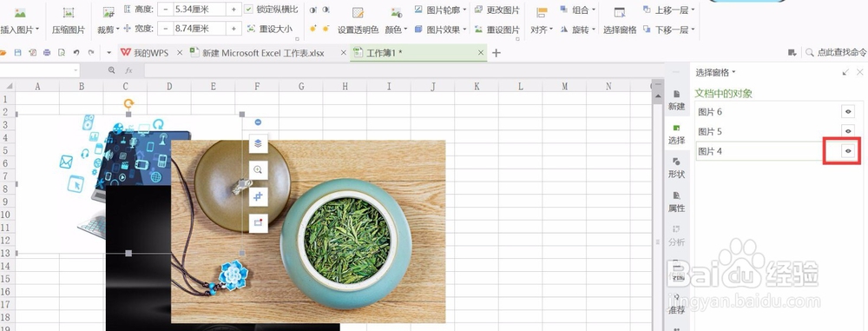Viewport: 868px width, 331px height.
Task: Open 新建 (New) sidebar panel
Action: coord(676,101)
